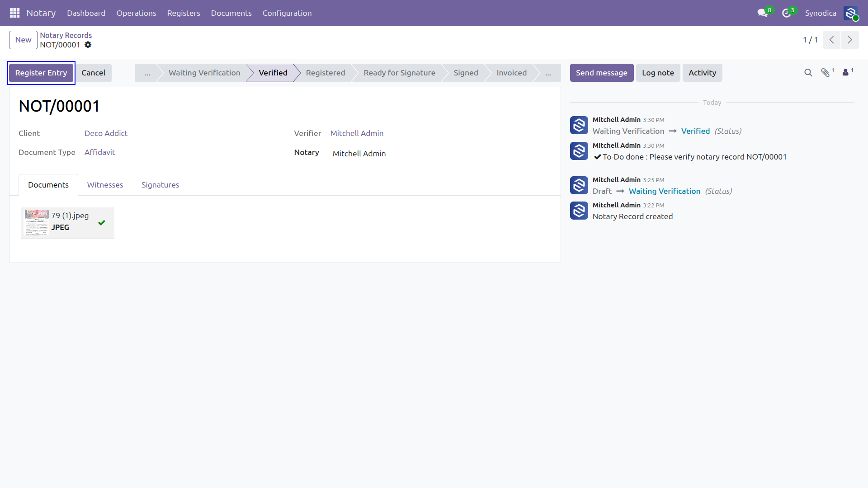Screen dimensions: 868x488
Task: Search messages with magnifier icon
Action: tap(808, 73)
